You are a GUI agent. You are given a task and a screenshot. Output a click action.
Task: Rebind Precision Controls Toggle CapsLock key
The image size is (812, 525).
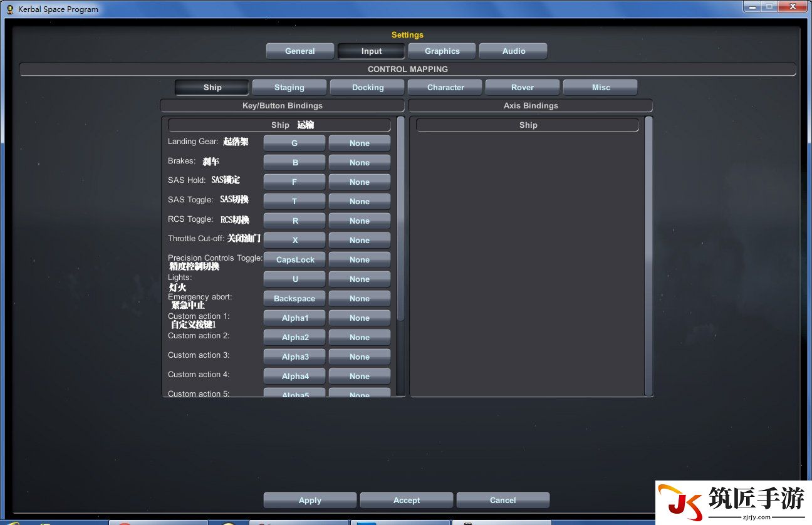[x=294, y=260]
